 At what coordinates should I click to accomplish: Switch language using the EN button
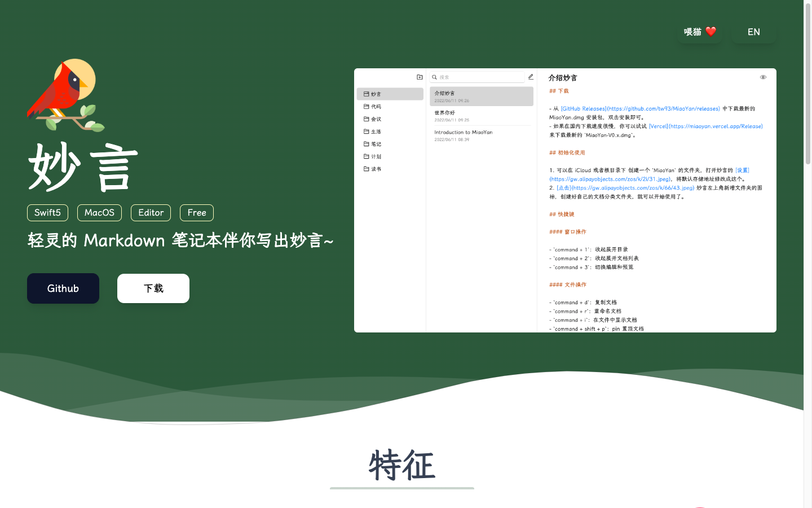click(753, 32)
